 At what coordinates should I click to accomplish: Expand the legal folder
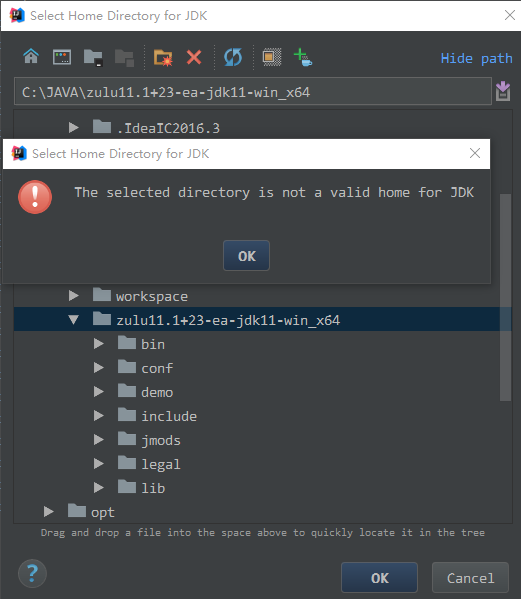click(99, 464)
